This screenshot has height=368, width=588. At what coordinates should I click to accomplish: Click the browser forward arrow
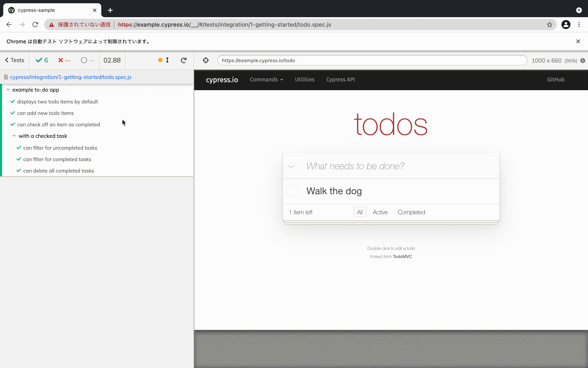[22, 25]
